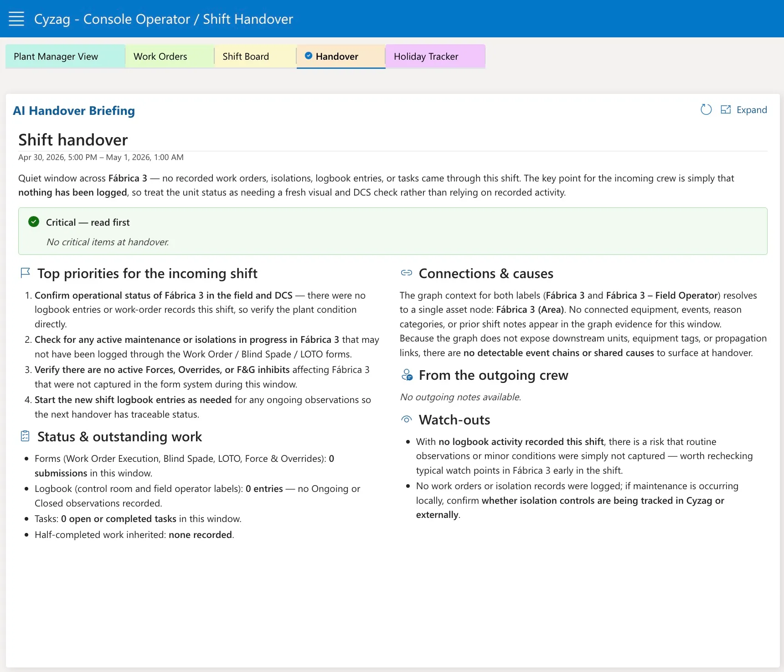Click the Cyzag Console Operator header title

pos(164,19)
